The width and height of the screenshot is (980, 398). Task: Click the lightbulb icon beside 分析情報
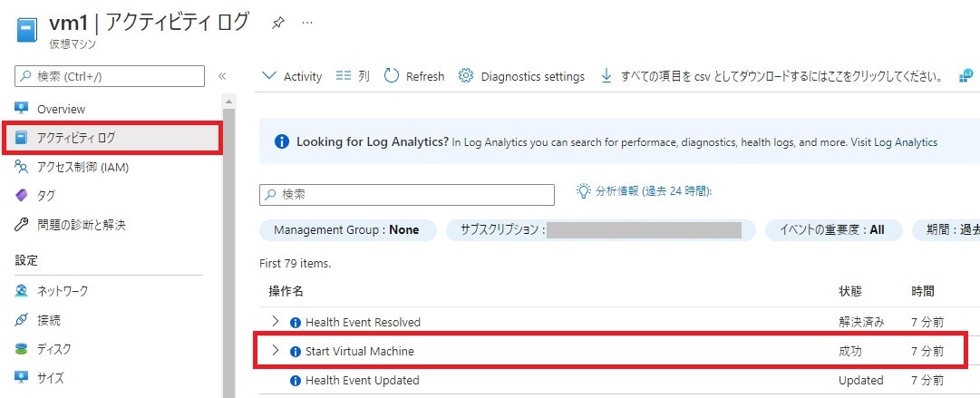[583, 190]
